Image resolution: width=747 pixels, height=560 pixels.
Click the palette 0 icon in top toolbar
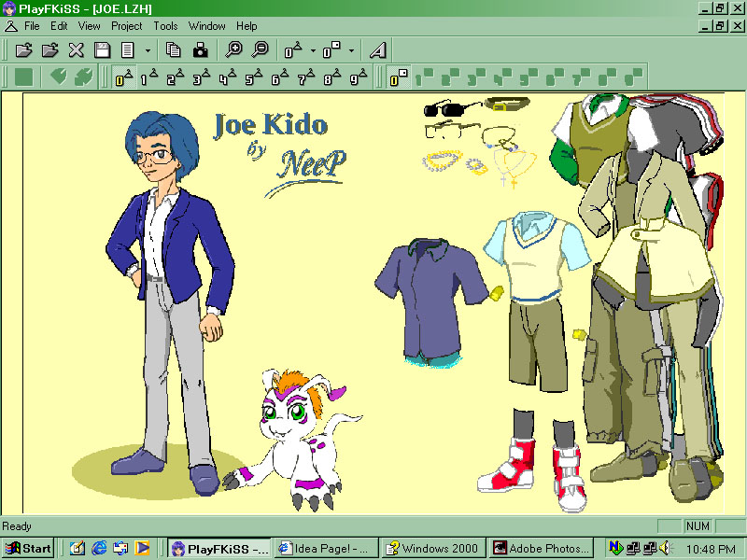tap(331, 49)
